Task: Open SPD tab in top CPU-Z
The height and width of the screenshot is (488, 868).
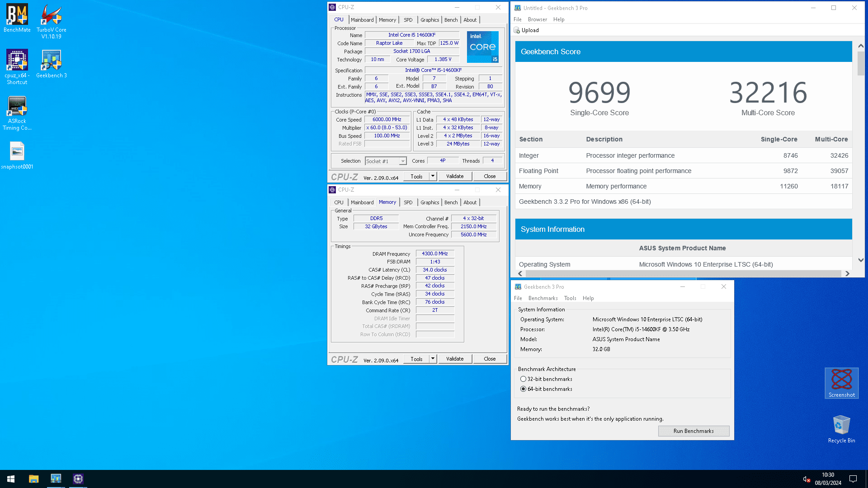Action: tap(408, 20)
